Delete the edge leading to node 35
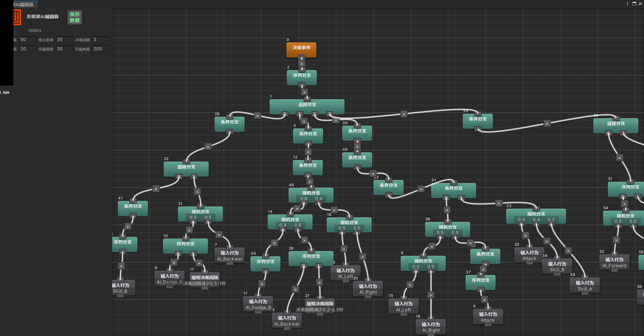 point(404,114)
